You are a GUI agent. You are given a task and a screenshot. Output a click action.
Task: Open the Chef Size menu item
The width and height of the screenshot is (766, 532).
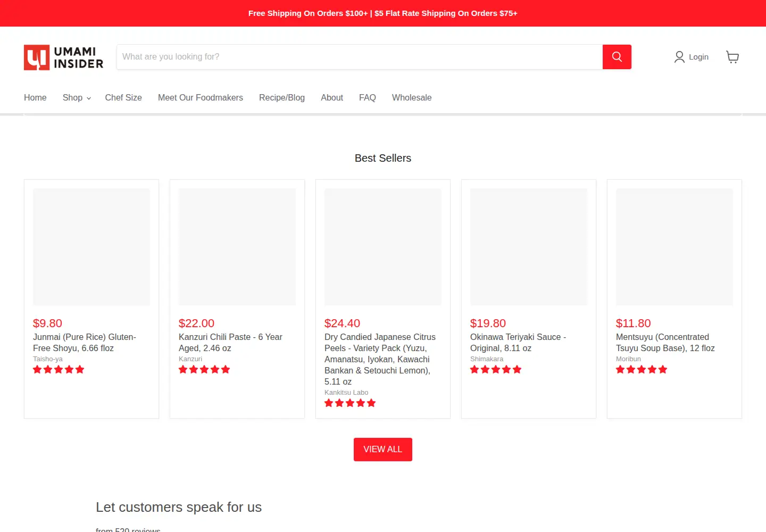point(123,98)
